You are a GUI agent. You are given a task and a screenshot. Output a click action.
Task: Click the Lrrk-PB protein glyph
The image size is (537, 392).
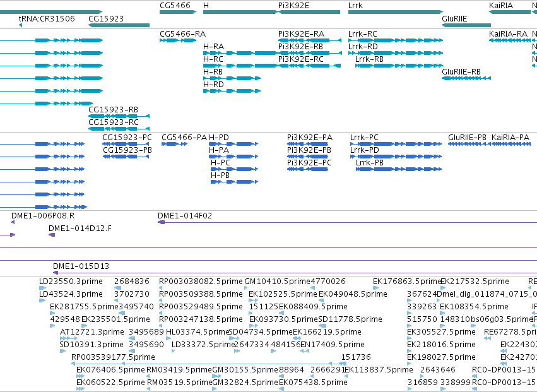(x=399, y=169)
